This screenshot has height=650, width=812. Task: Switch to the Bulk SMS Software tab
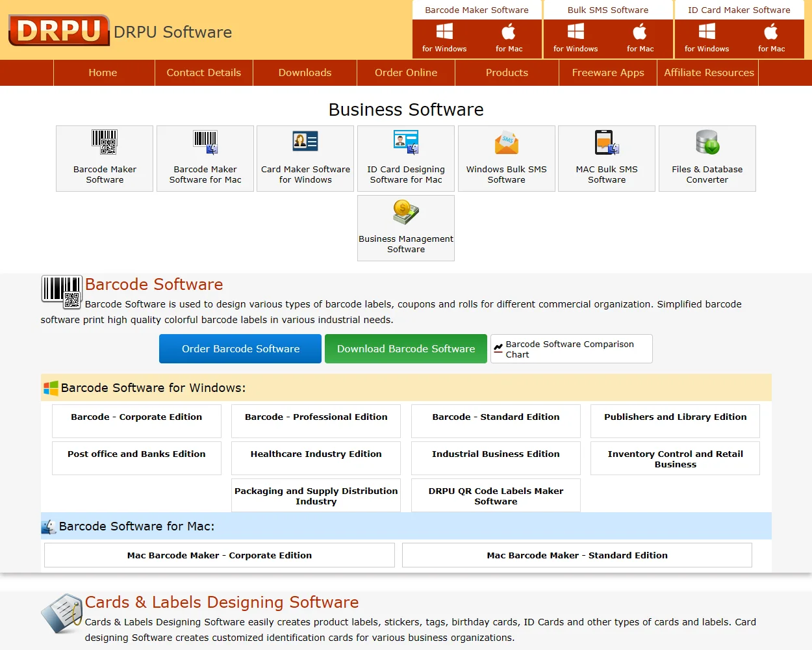coord(607,10)
